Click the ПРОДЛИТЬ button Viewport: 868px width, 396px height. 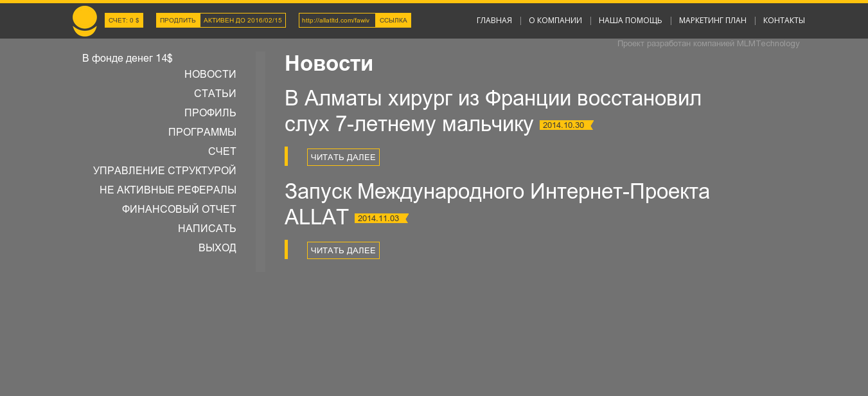[178, 21]
